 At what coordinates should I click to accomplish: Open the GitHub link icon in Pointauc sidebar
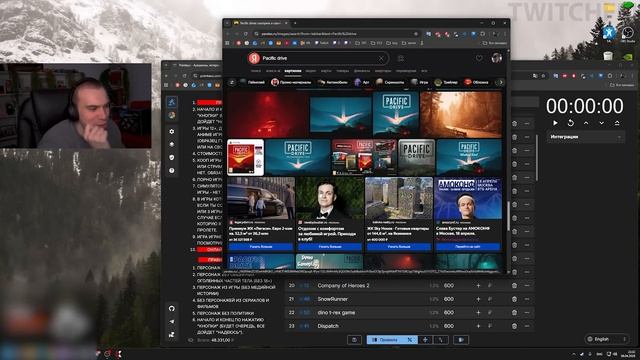tap(172, 308)
